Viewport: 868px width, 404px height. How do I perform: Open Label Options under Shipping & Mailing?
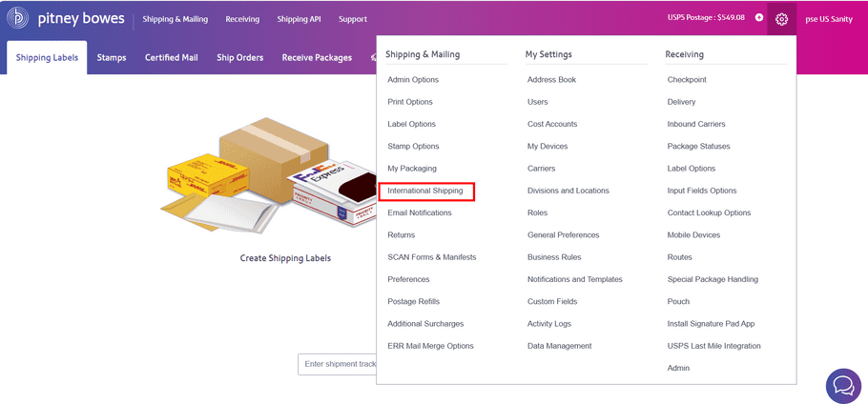tap(411, 124)
